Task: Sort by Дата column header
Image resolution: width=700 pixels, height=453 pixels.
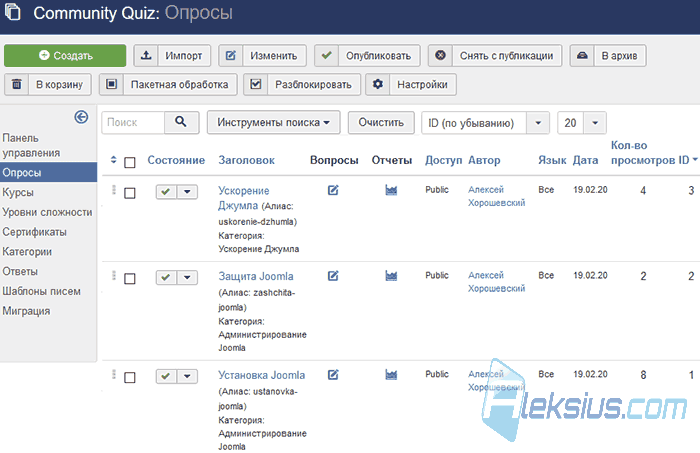Action: [585, 160]
